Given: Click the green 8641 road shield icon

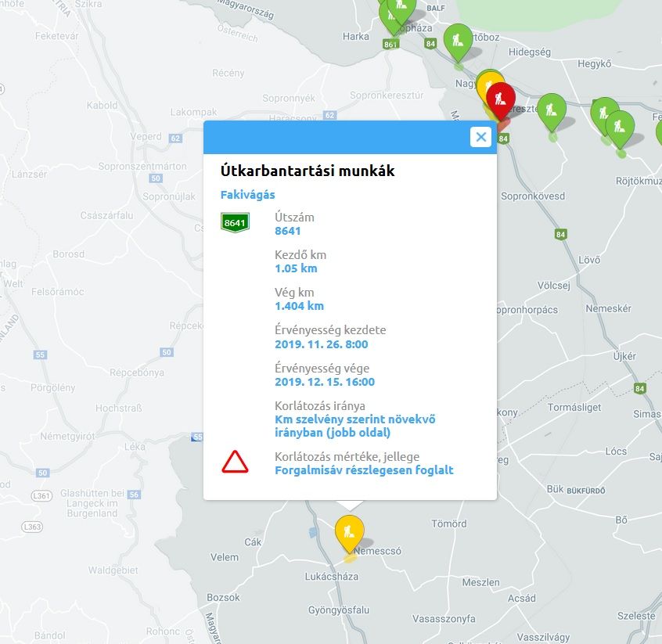Looking at the screenshot, I should pos(236,222).
